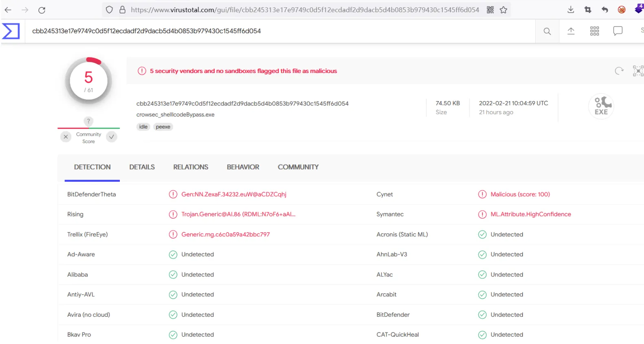This screenshot has width=644, height=344.
Task: Click the VirusTotal search magnifier icon
Action: click(x=547, y=31)
